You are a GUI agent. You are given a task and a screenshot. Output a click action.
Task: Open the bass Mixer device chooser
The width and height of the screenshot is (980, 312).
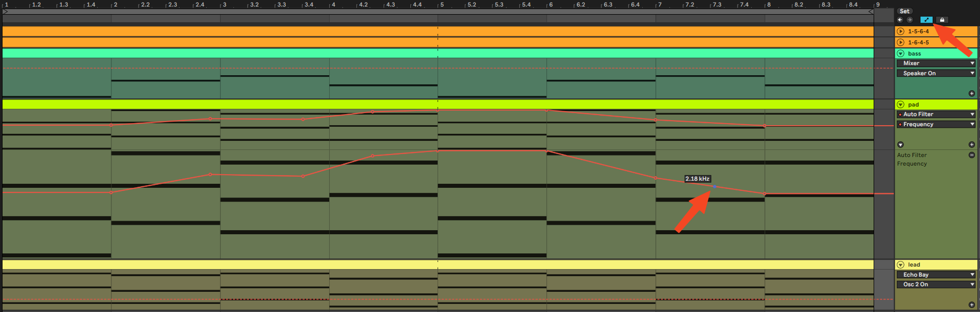tap(936, 63)
